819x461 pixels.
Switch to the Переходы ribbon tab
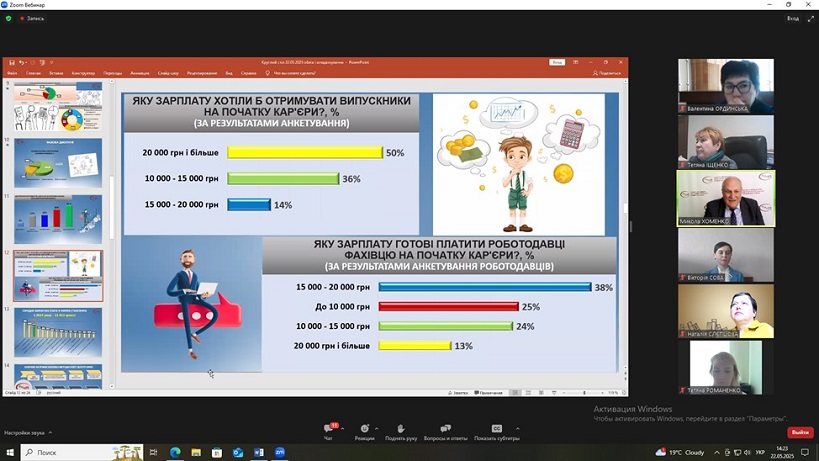point(112,73)
